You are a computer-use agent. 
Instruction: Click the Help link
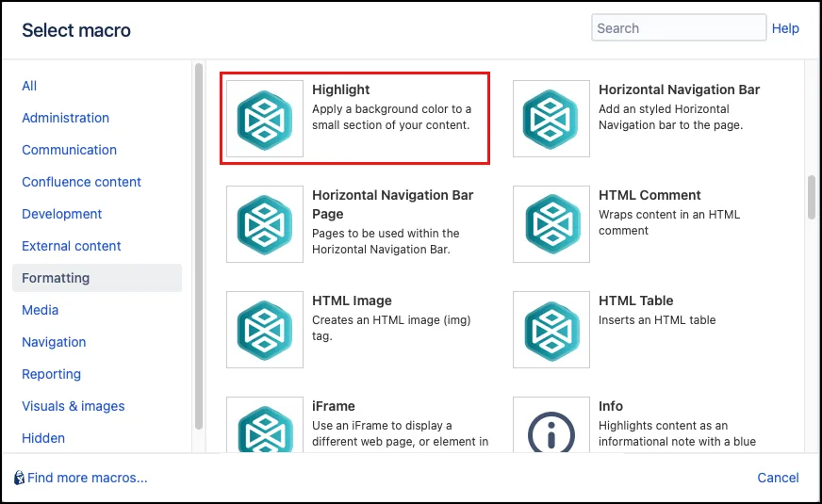click(x=785, y=28)
